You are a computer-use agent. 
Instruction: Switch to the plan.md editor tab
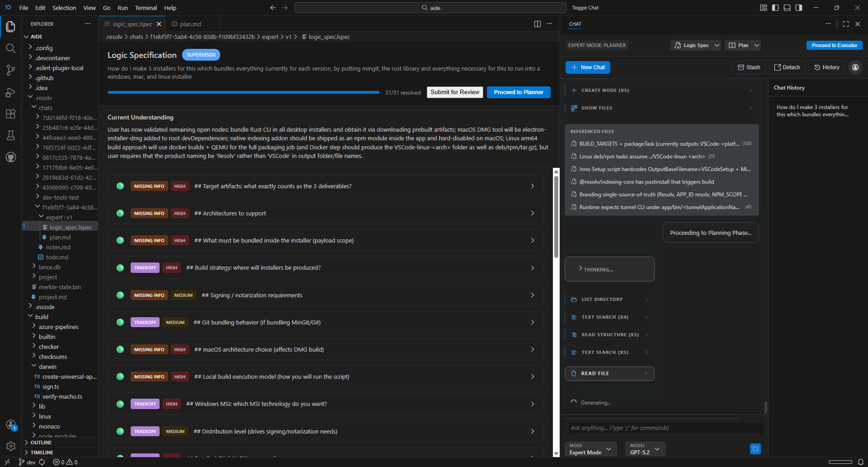tap(189, 24)
